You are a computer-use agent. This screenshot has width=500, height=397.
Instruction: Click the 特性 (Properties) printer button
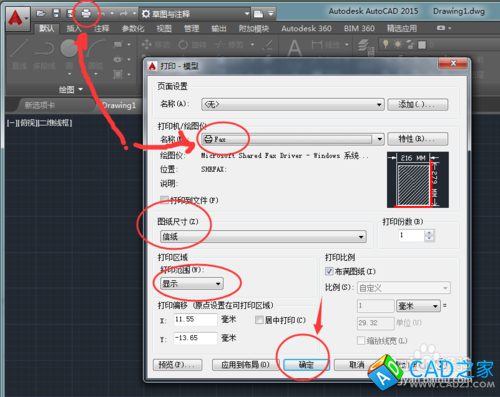point(417,139)
